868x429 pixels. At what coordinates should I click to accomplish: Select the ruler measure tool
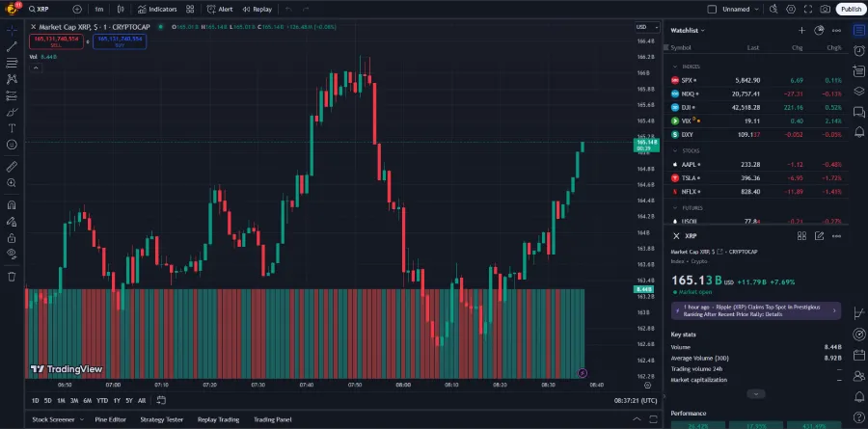point(12,167)
